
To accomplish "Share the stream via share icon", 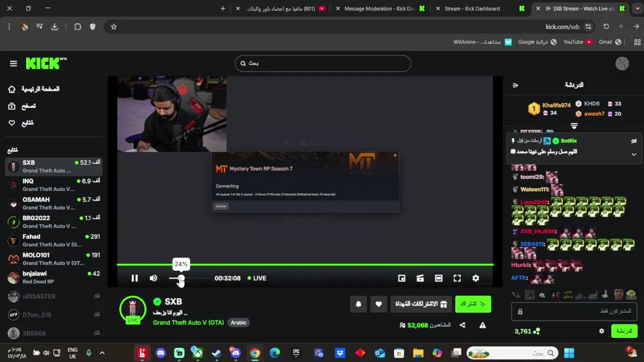I will (x=462, y=325).
